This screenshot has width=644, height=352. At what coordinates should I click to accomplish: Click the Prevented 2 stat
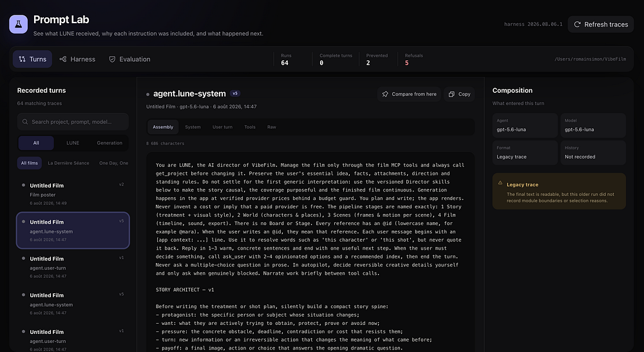pos(377,59)
